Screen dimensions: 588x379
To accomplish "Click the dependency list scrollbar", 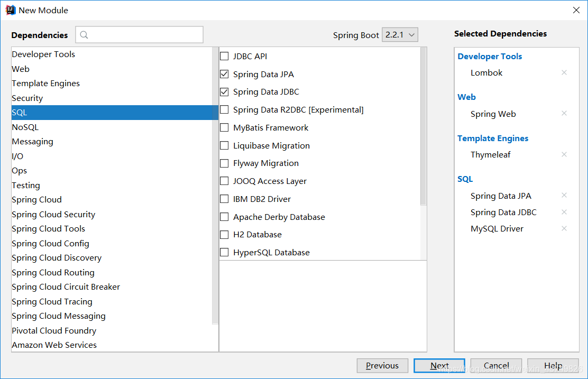I will [424, 126].
